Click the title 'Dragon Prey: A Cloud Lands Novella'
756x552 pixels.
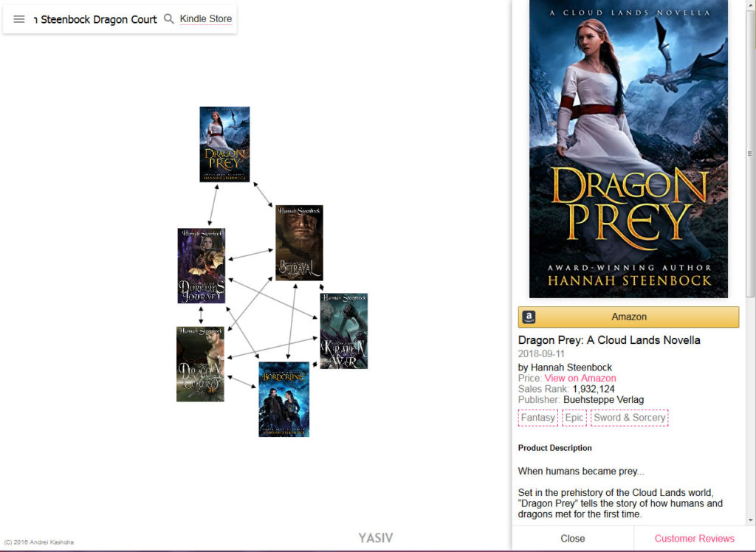click(609, 340)
